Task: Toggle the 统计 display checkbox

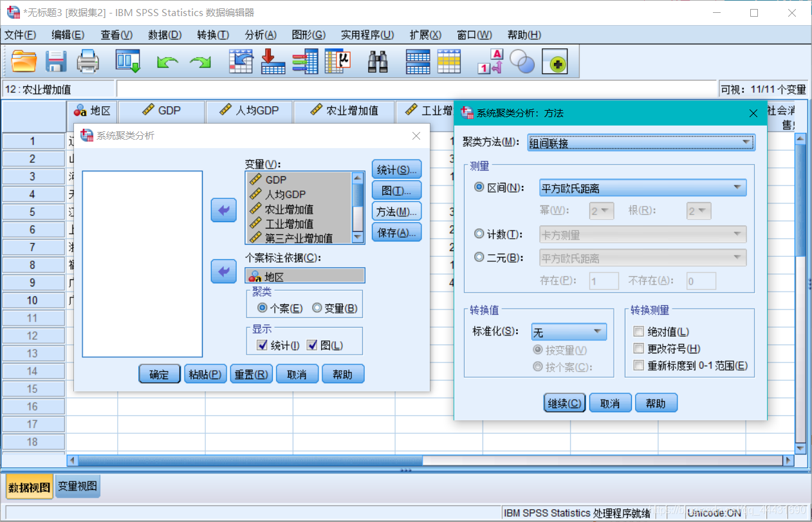Action: [262, 345]
